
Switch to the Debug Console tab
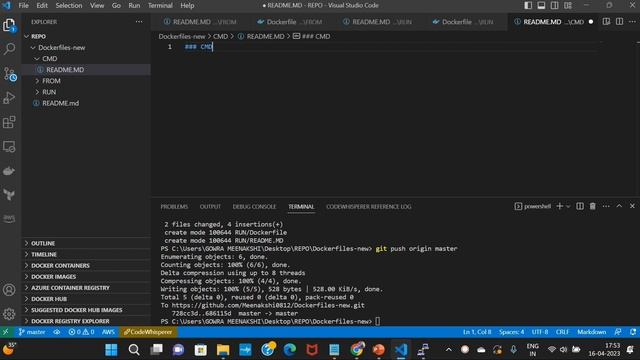(254, 207)
